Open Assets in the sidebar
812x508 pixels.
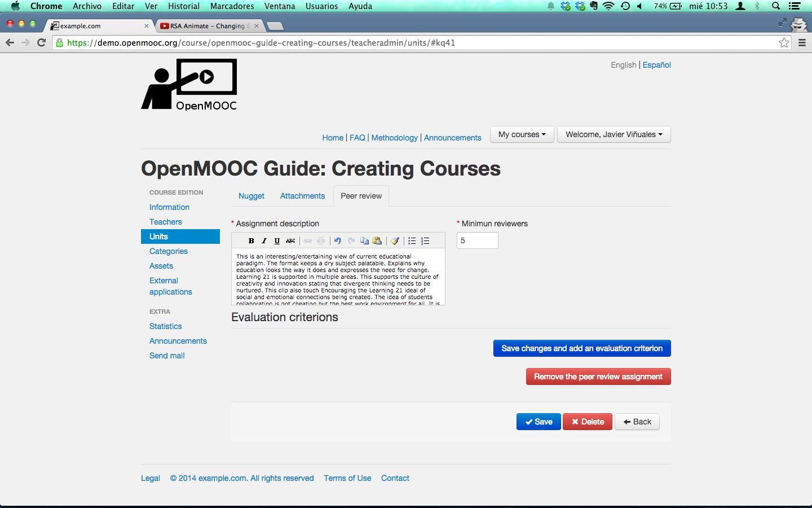click(x=161, y=266)
